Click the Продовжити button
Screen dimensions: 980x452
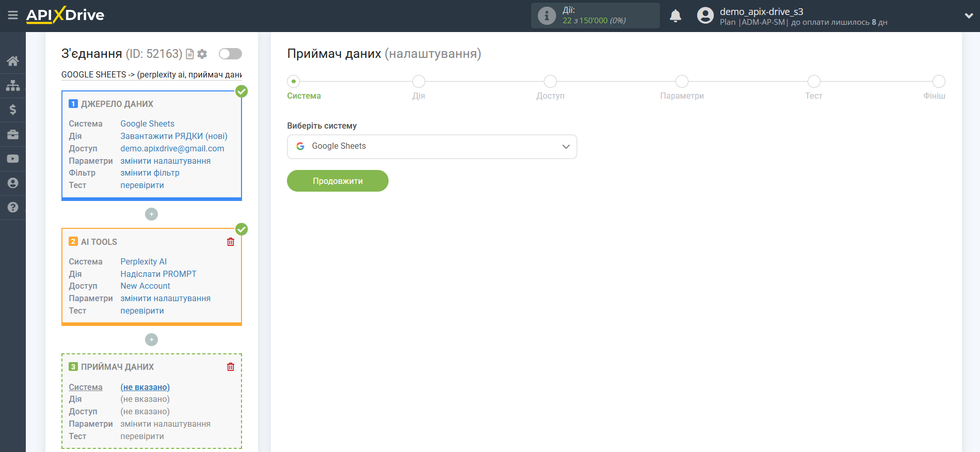pyautogui.click(x=338, y=181)
